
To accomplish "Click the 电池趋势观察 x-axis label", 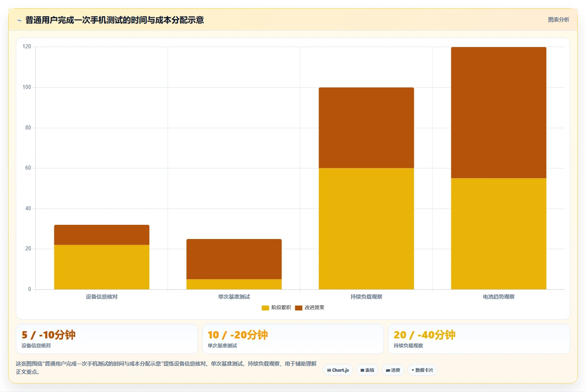I will 499,297.
